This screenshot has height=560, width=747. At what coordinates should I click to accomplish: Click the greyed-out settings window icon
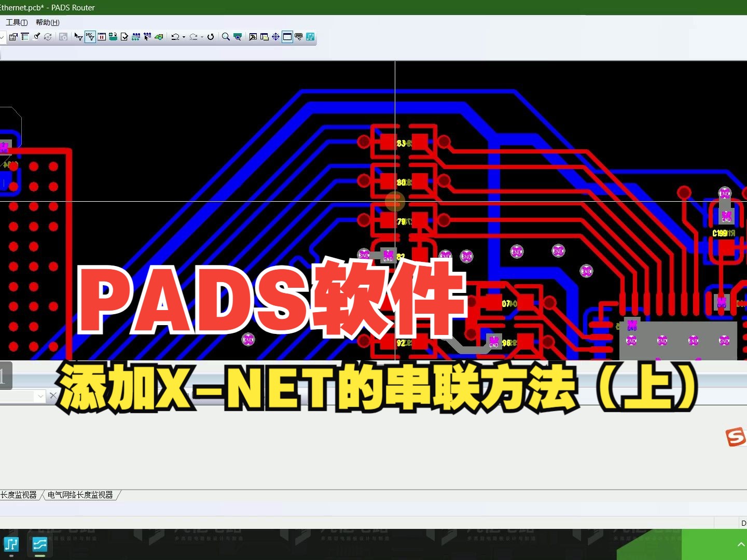63,37
